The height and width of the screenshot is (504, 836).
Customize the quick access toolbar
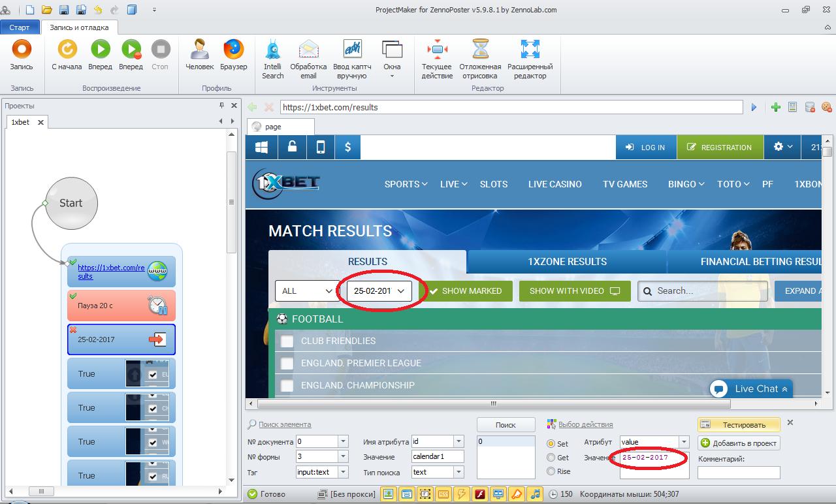point(154,10)
